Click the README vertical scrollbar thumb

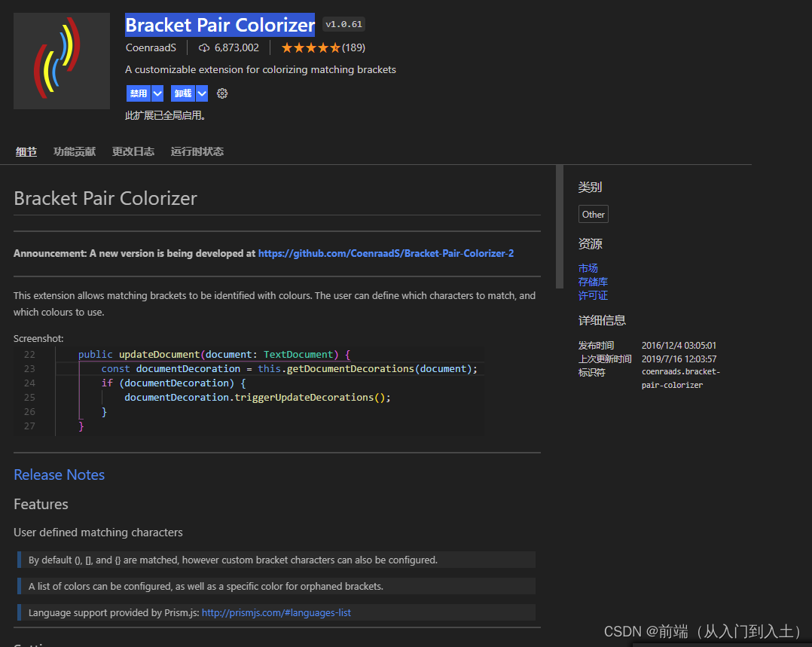(x=559, y=227)
